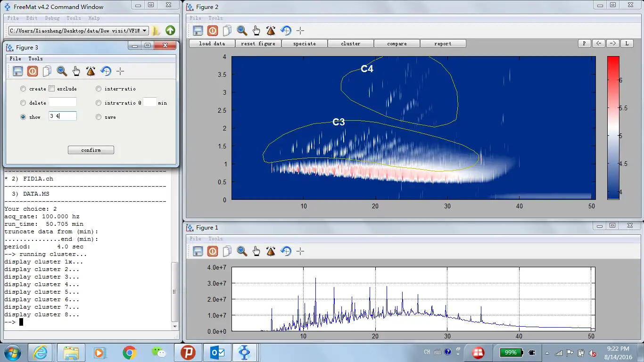
Task: Open File menu in Figure 3
Action: [15, 58]
